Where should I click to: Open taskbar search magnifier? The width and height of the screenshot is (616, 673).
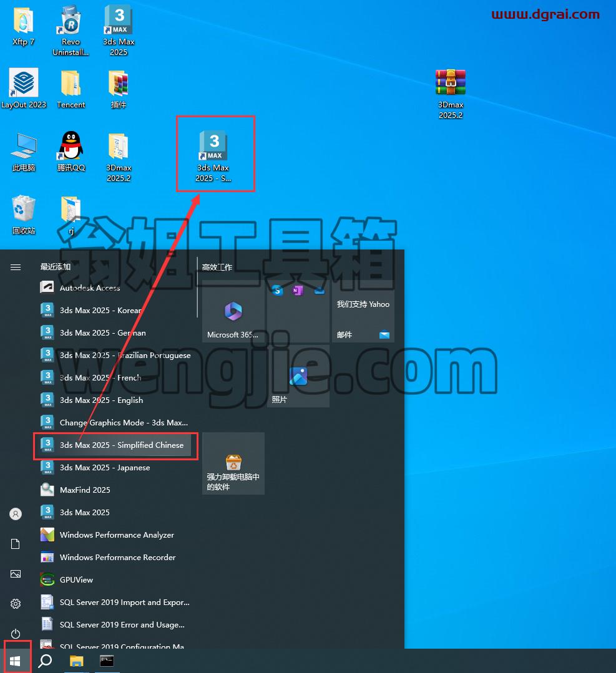point(45,661)
